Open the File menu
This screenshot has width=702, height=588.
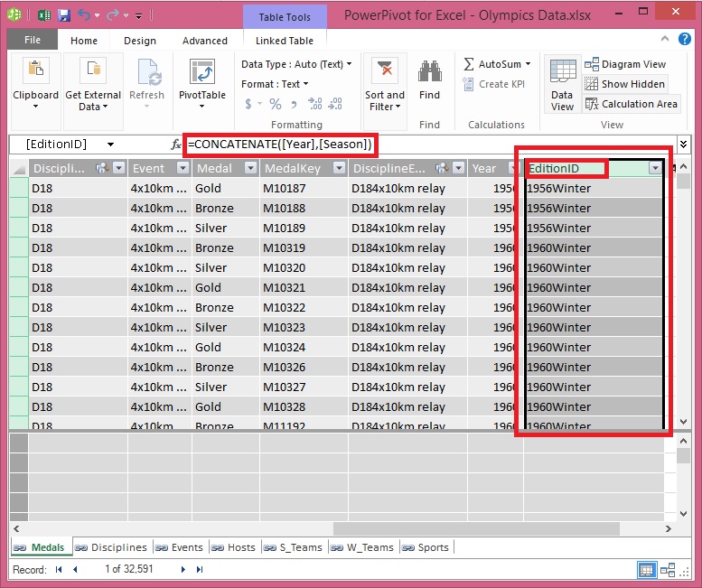33,40
